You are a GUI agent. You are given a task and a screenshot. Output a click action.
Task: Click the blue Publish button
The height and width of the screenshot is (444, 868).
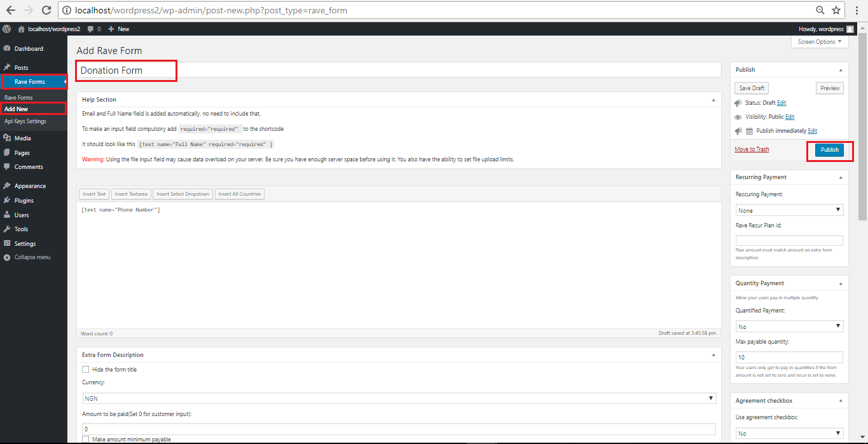[830, 150]
